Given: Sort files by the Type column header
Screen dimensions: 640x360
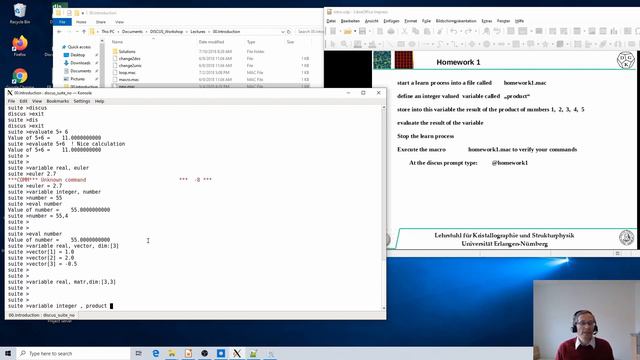Looking at the screenshot, I should [251, 42].
